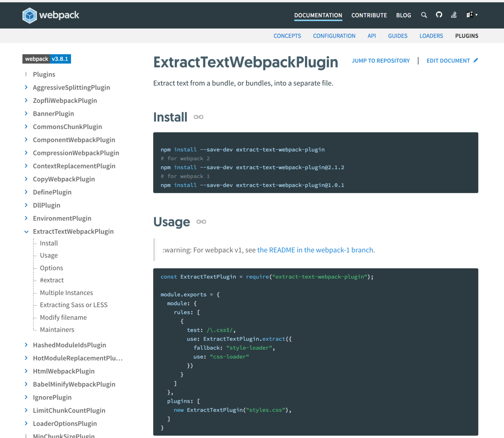Jump to Usage section in sidebar
Viewport: 504px width, 438px height.
[49, 255]
